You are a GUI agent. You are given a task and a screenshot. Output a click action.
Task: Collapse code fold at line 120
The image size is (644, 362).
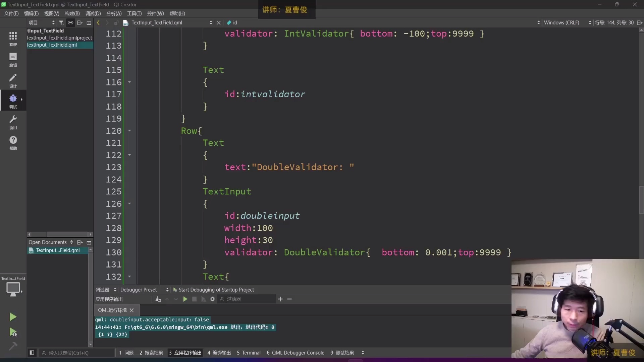click(x=129, y=131)
